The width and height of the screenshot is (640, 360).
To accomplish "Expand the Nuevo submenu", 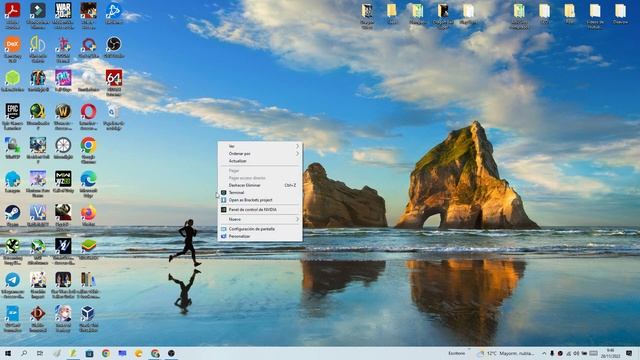I will (260, 219).
